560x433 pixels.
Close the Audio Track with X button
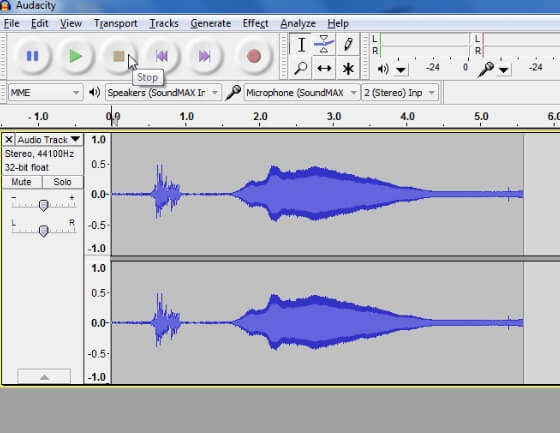click(x=9, y=139)
